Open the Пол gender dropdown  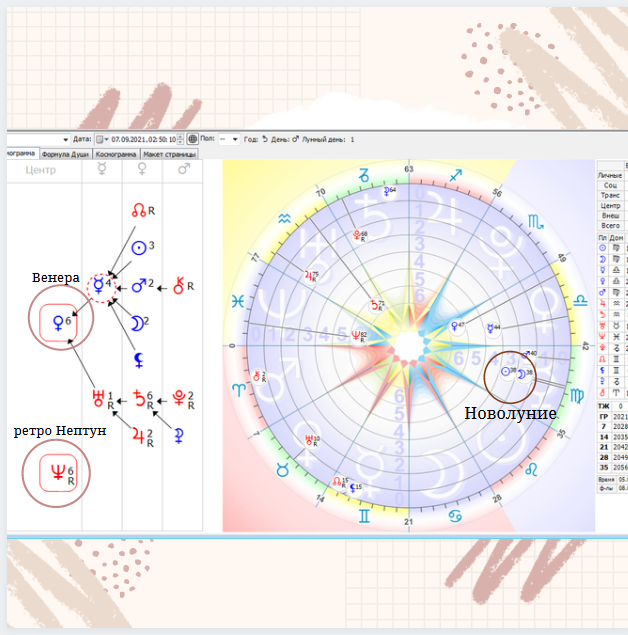pyautogui.click(x=229, y=140)
